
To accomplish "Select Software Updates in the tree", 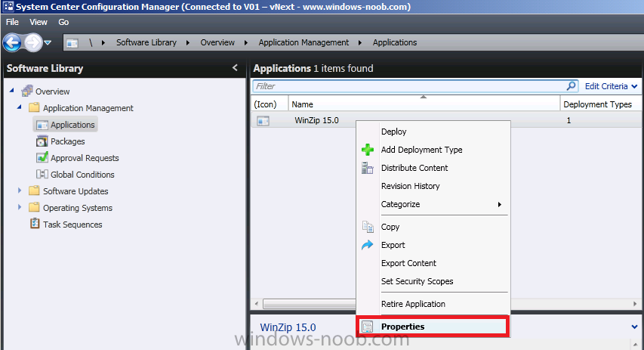I will [x=75, y=191].
